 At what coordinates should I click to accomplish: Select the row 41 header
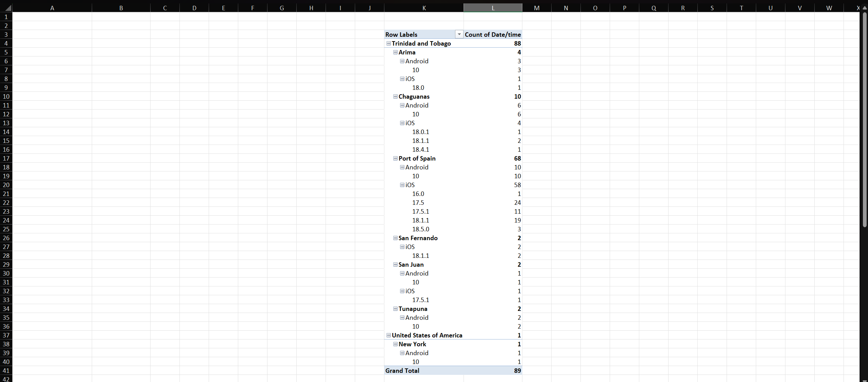(x=6, y=370)
